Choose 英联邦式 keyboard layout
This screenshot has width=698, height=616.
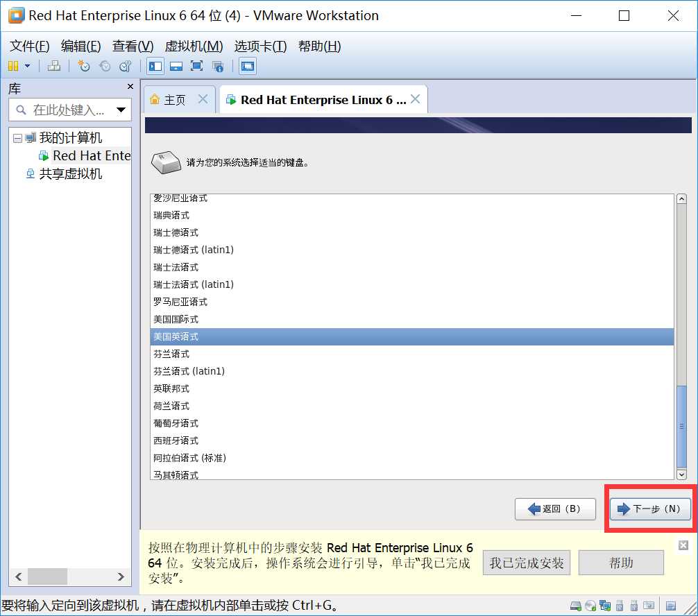(x=411, y=388)
